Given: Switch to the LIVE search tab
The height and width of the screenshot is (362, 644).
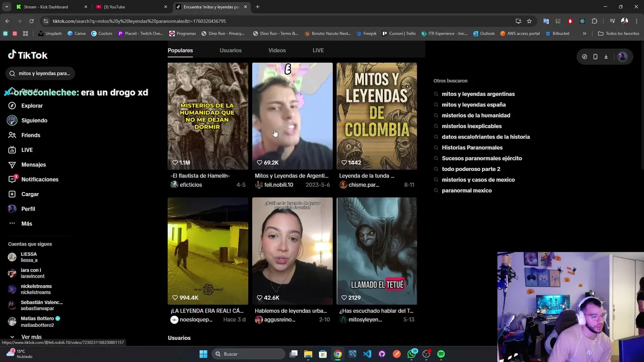Looking at the screenshot, I should click(318, 50).
